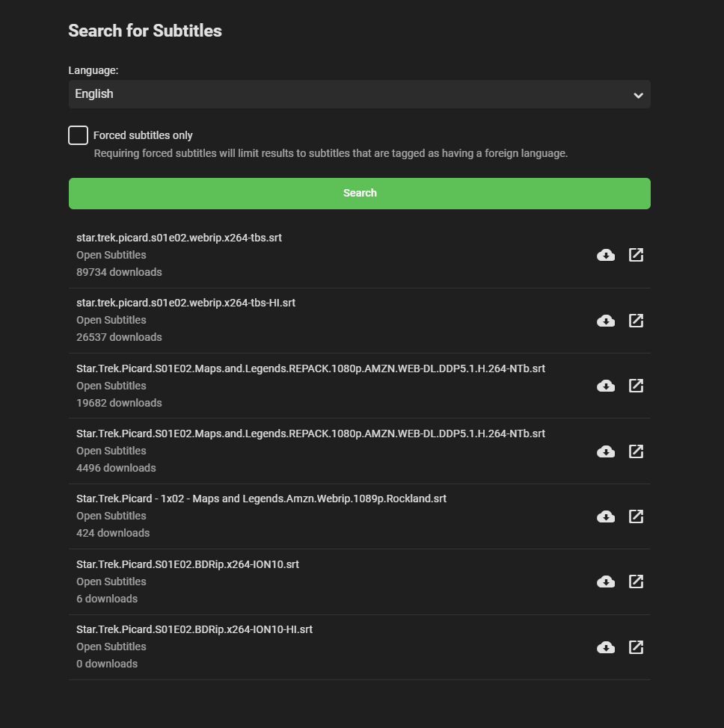This screenshot has width=724, height=728.
Task: Download the x264-tbs-HI.srt subtitle
Action: pyautogui.click(x=606, y=321)
